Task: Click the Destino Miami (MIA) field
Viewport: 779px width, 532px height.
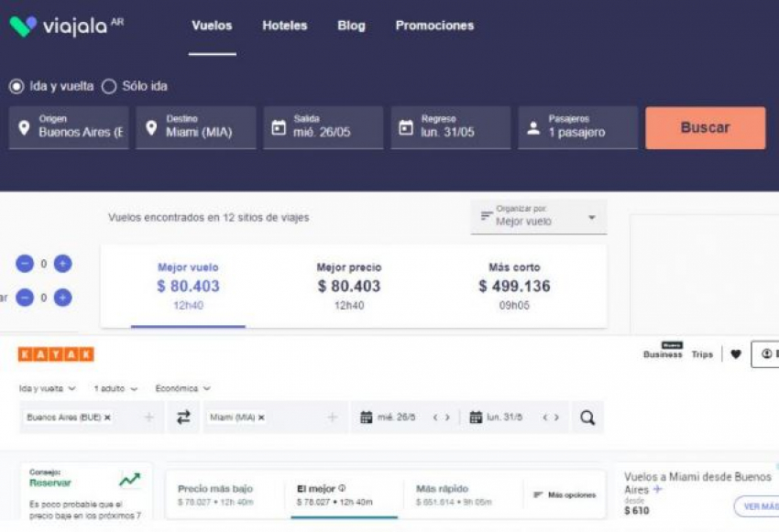Action: [196, 127]
